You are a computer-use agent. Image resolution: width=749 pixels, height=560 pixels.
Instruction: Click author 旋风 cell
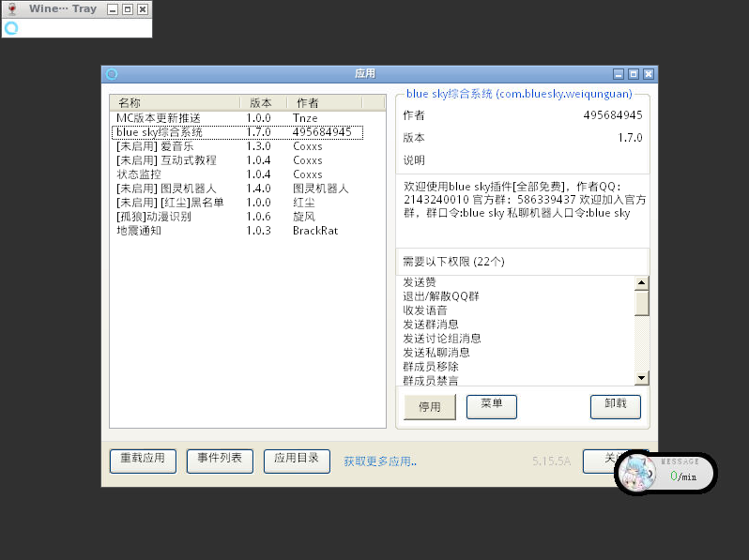(304, 217)
